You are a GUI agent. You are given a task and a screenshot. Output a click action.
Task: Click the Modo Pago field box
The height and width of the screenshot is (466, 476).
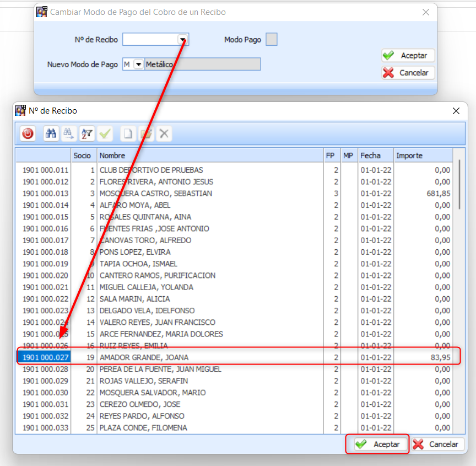[x=272, y=40]
